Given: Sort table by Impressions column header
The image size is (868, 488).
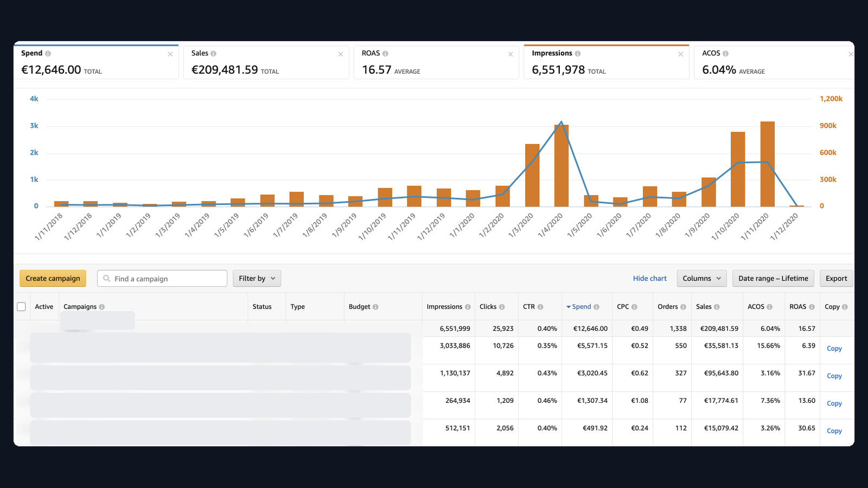Looking at the screenshot, I should click(x=444, y=307).
